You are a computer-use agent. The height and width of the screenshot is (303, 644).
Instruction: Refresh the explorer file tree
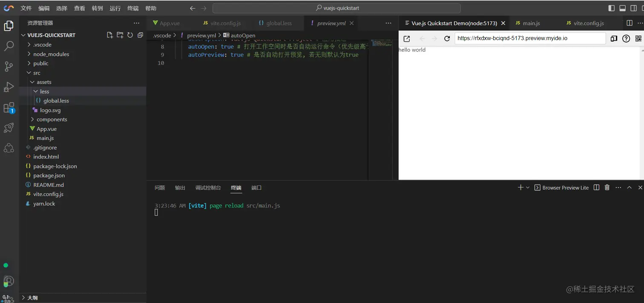tap(130, 35)
